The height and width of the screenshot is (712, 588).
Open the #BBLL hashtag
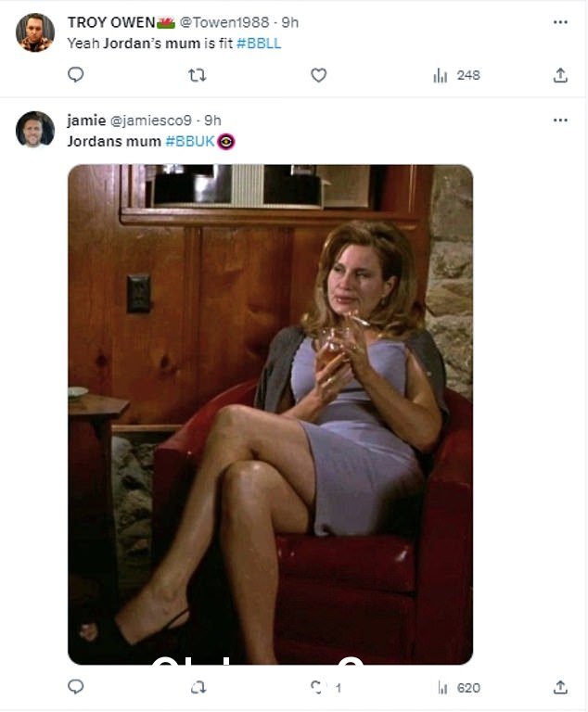pyautogui.click(x=259, y=44)
